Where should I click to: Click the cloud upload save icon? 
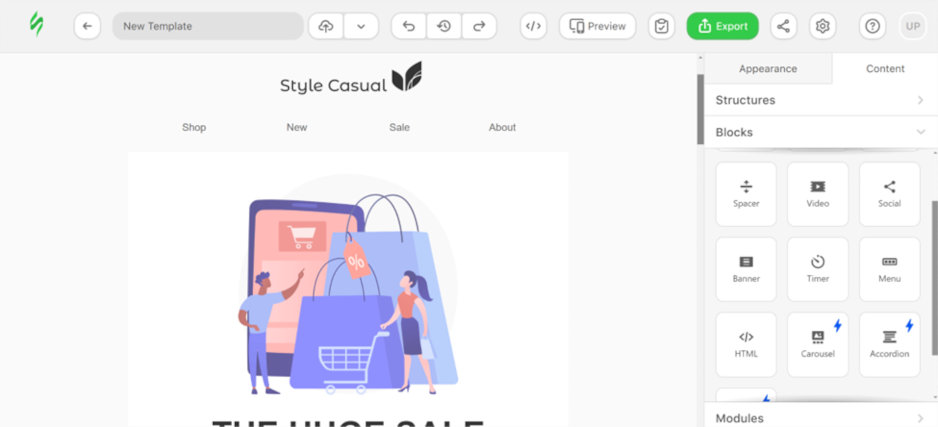pyautogui.click(x=326, y=26)
